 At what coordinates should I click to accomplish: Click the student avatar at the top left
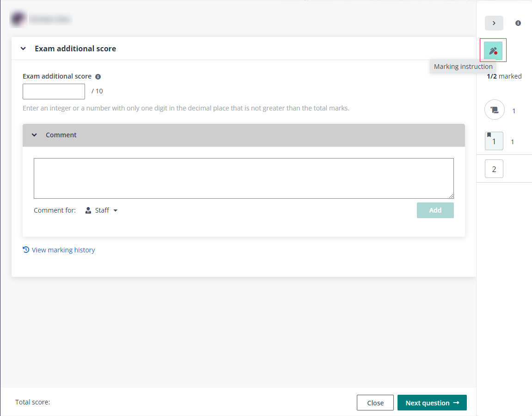pyautogui.click(x=18, y=19)
